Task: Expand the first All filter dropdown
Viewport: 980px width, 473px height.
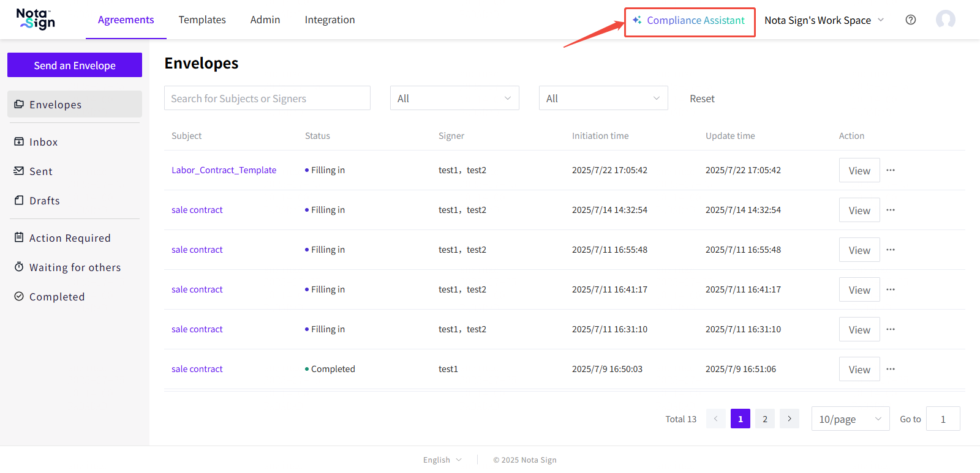Action: pyautogui.click(x=454, y=99)
